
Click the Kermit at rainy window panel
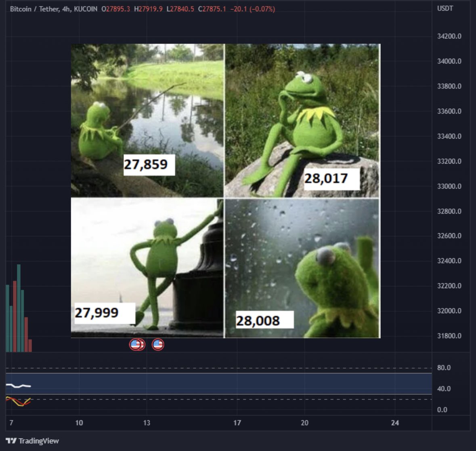302,268
